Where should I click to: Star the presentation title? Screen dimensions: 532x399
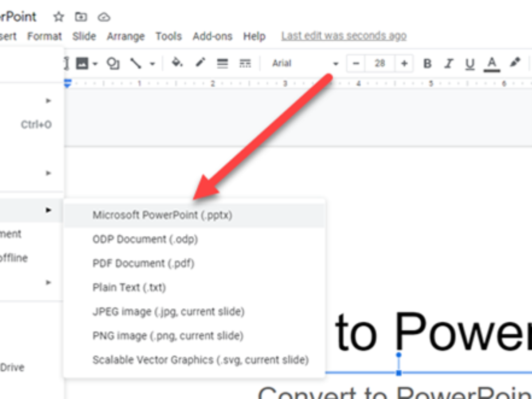[x=59, y=17]
